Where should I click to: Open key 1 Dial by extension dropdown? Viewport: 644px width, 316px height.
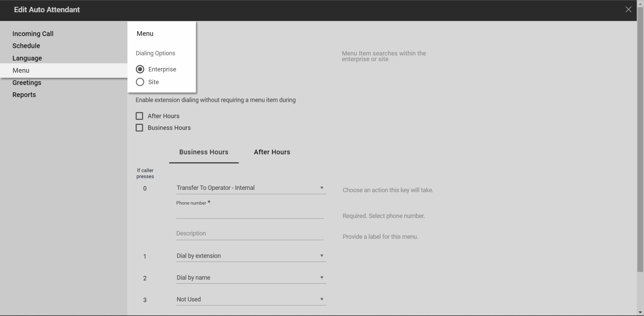coord(251,256)
